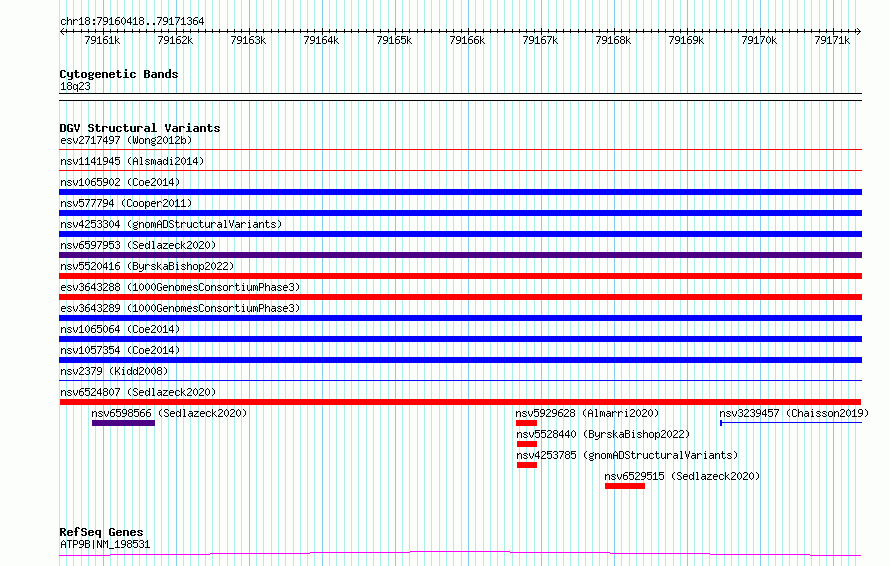Click the nsv1065064 (Coe2014) label

[x=120, y=329]
